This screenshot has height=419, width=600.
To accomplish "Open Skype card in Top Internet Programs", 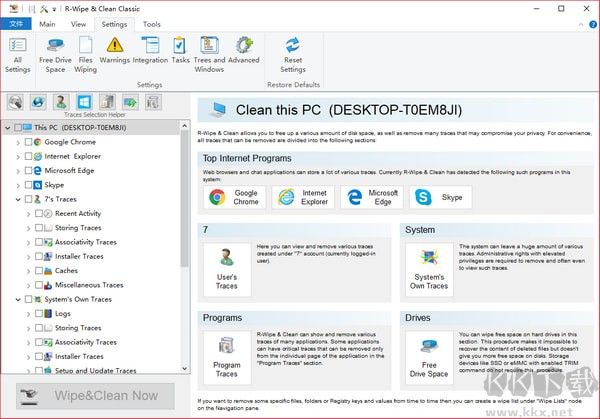I will (x=440, y=197).
